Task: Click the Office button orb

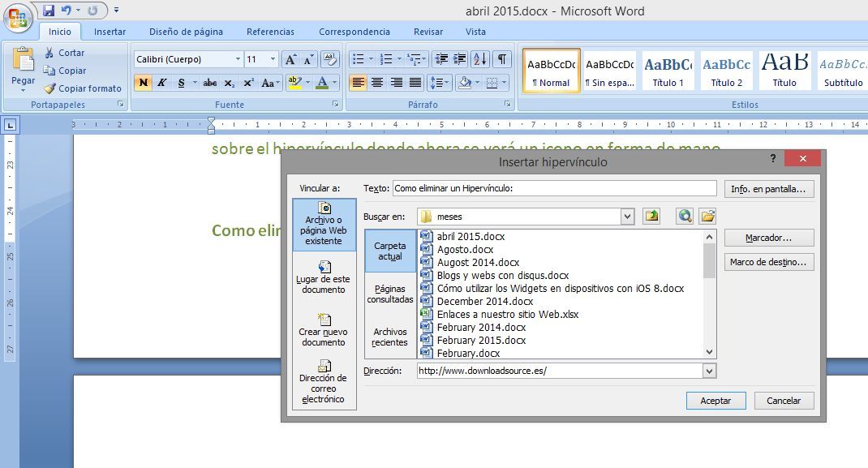Action: click(x=17, y=19)
